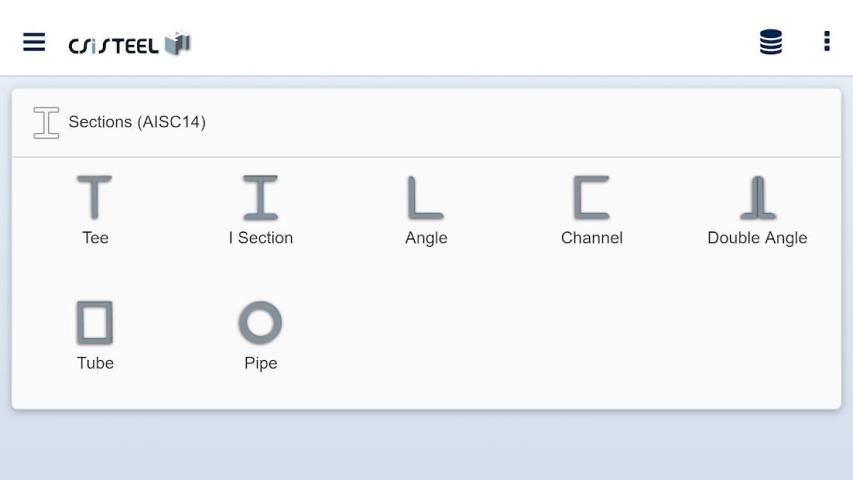Tap the I Section label

(260, 238)
